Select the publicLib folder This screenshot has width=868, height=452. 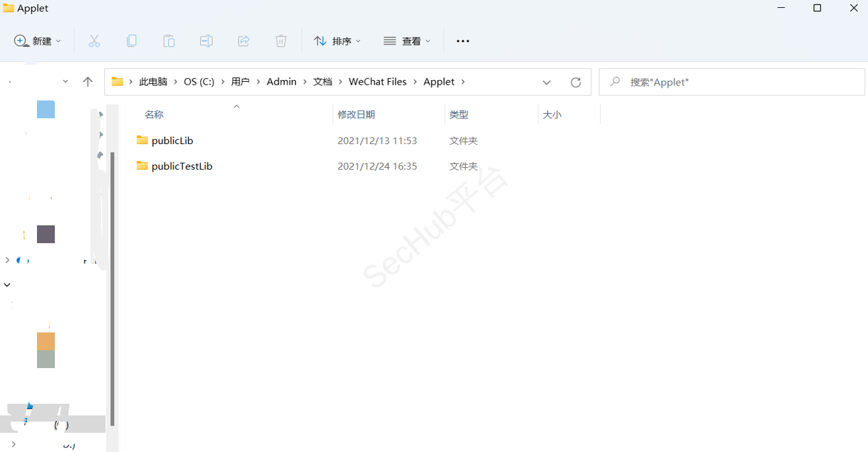click(172, 141)
